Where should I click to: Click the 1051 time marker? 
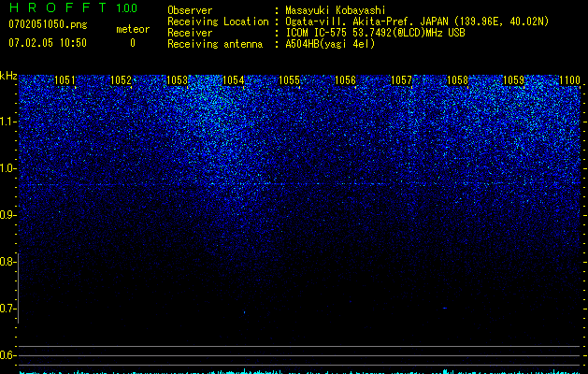65,80
